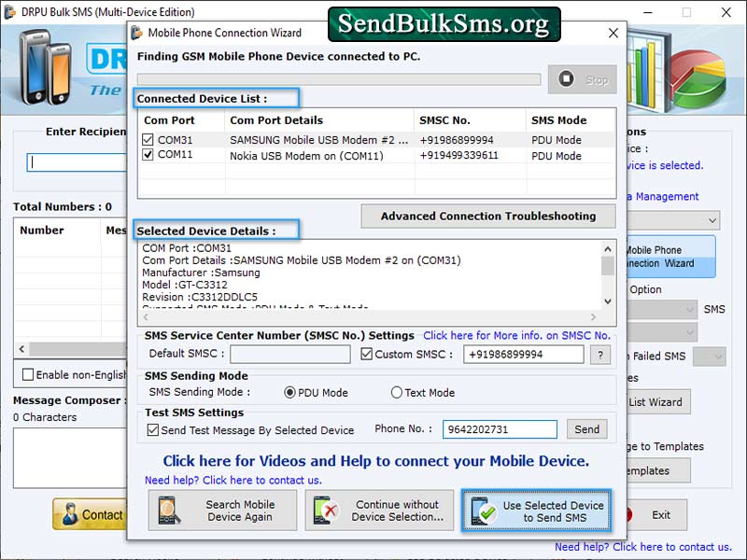Select Search Mobile Device Again
Screen dimensions: 747x560
click(x=221, y=511)
